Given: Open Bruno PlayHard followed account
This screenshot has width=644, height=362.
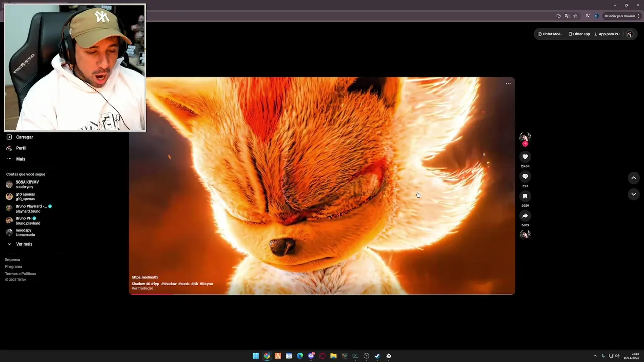Looking at the screenshot, I should click(29, 209).
